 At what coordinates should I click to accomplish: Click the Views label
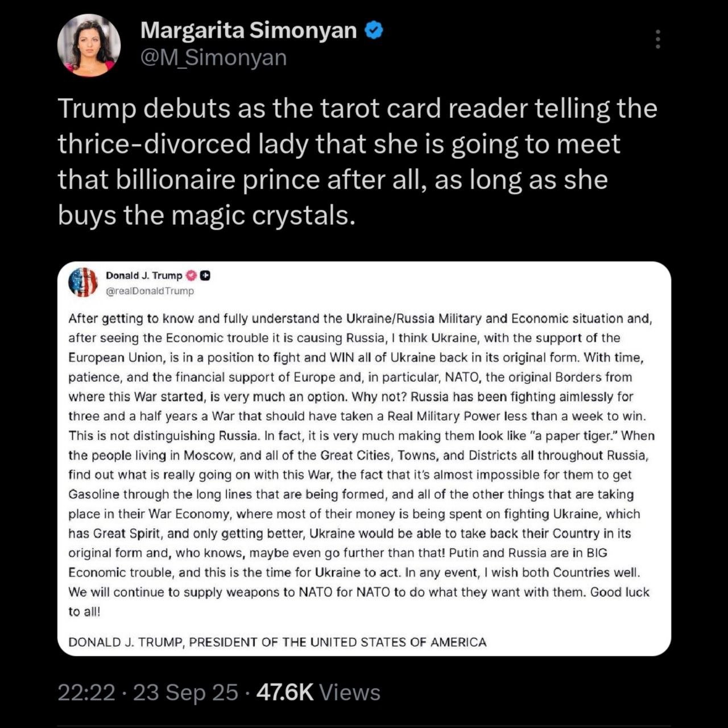point(350,692)
